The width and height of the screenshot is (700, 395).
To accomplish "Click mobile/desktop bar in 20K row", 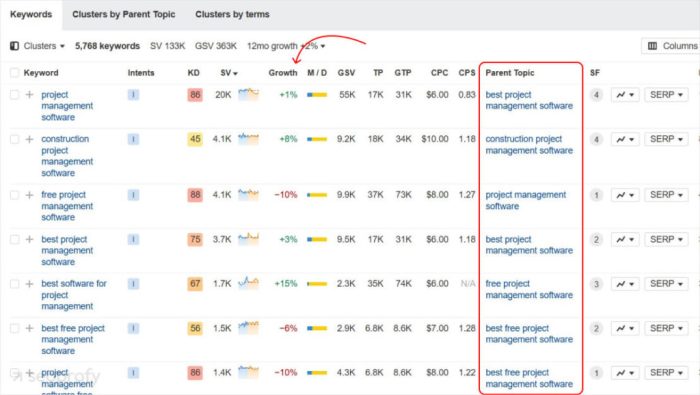I will [x=317, y=95].
